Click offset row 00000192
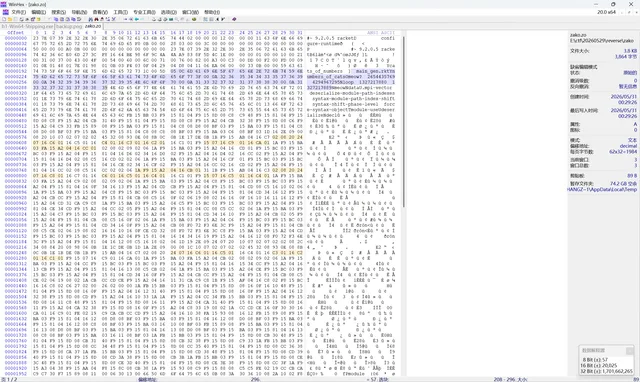Viewport: 640px width, 382px height. click(x=16, y=71)
